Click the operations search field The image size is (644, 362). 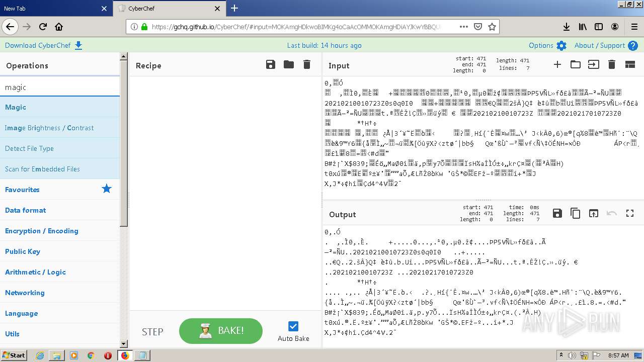click(60, 87)
